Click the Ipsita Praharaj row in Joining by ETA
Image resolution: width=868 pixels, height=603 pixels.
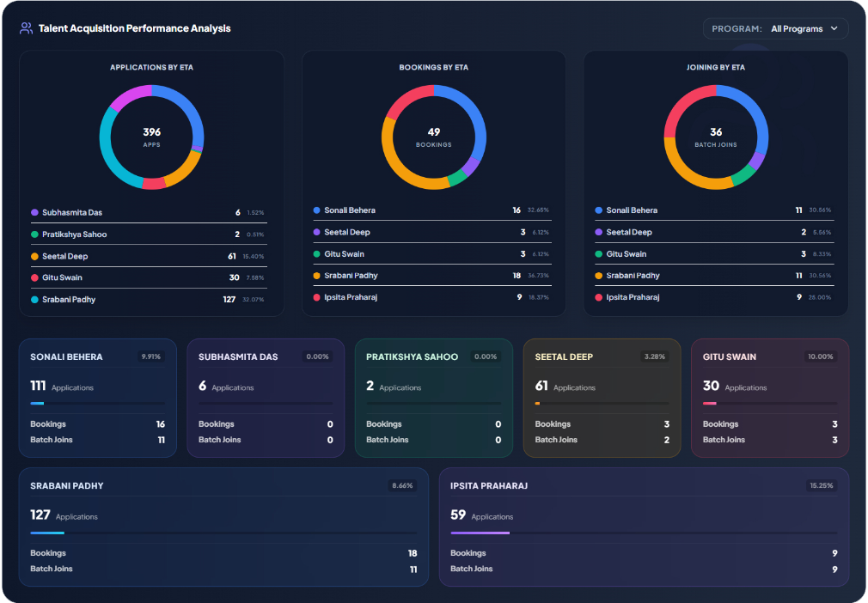click(714, 297)
